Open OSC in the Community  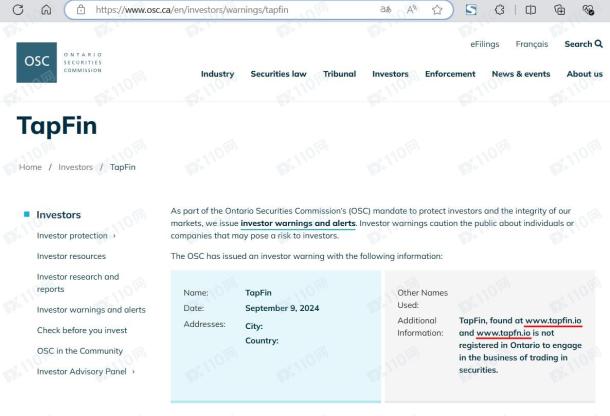pyautogui.click(x=80, y=351)
